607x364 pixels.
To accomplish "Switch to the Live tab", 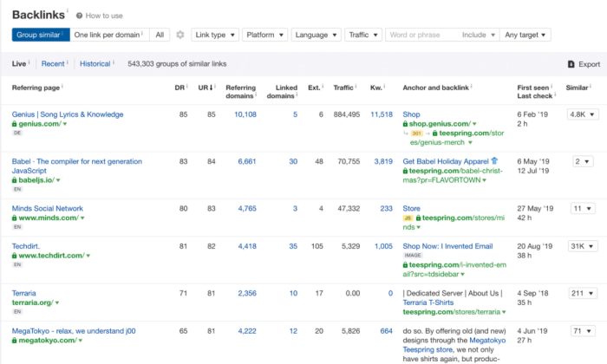I will pos(19,64).
